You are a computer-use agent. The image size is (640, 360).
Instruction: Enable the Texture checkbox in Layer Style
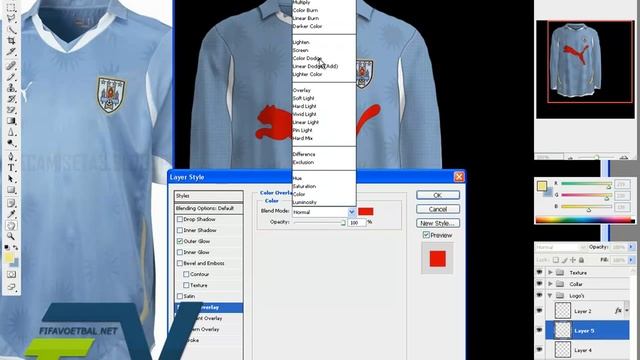186,285
